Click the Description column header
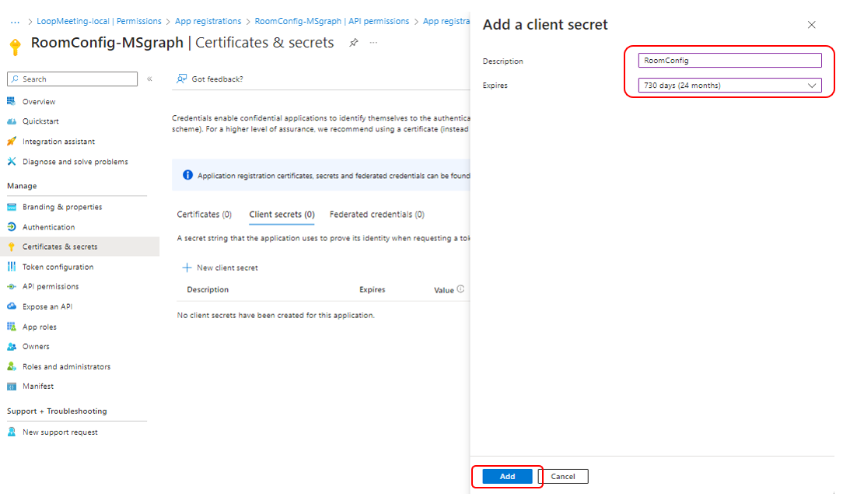864x504 pixels. [x=208, y=289]
